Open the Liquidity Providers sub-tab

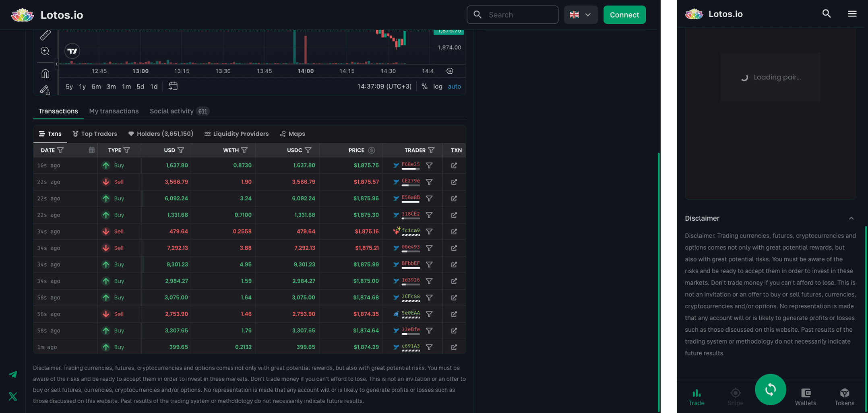coord(236,134)
